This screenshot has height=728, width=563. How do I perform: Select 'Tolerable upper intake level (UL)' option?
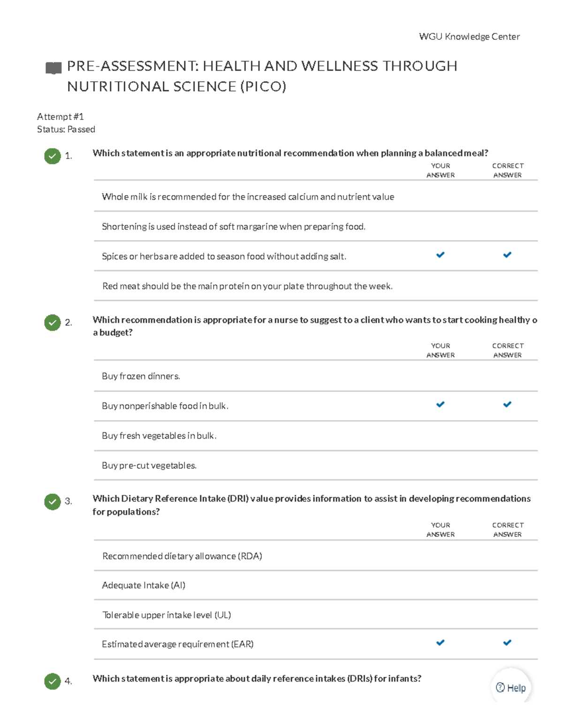coord(167,615)
